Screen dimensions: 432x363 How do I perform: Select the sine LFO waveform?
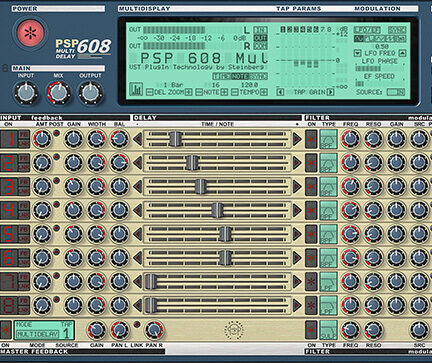point(359,39)
